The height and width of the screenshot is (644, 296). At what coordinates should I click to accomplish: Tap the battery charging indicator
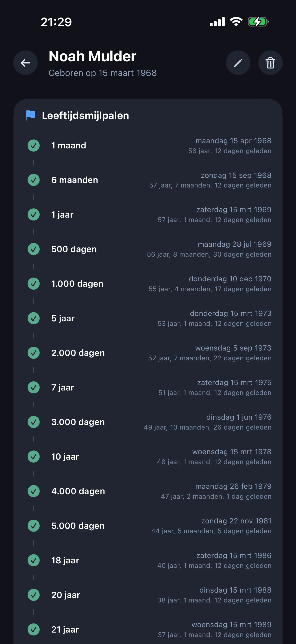(x=258, y=22)
